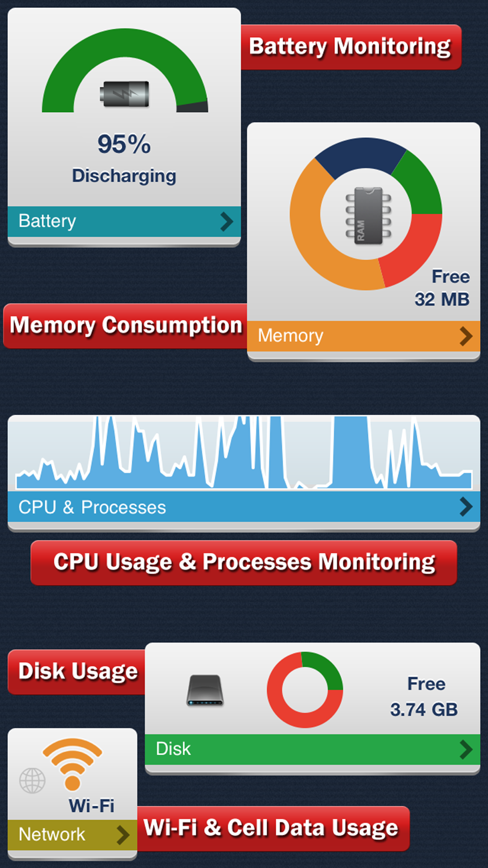Screen dimensions: 488x868
Task: Tap the CPU usage graph
Action: tap(244, 453)
